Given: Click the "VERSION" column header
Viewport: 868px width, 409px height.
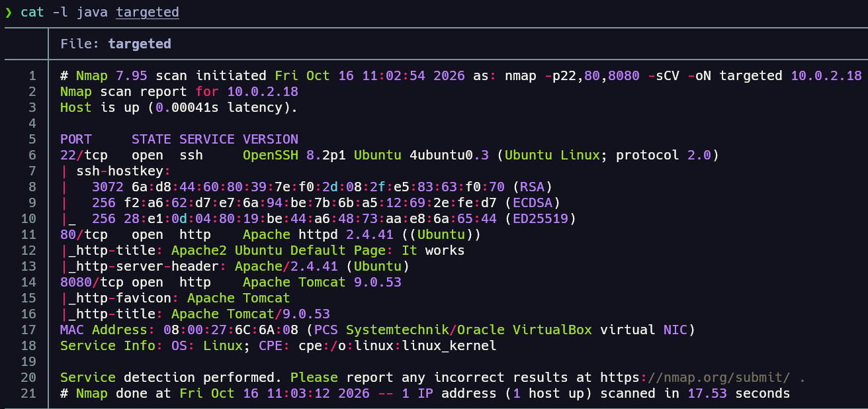Looking at the screenshot, I should click(271, 139).
